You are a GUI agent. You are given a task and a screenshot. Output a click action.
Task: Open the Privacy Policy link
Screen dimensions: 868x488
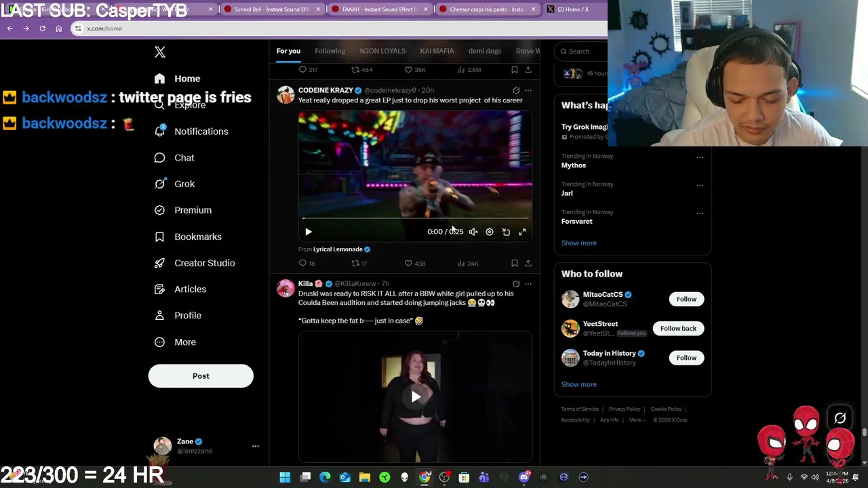click(624, 409)
